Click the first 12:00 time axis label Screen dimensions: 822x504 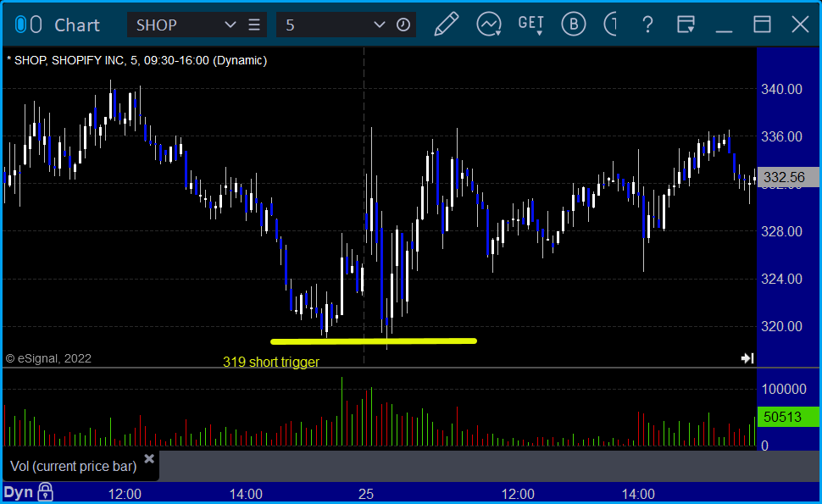[125, 494]
